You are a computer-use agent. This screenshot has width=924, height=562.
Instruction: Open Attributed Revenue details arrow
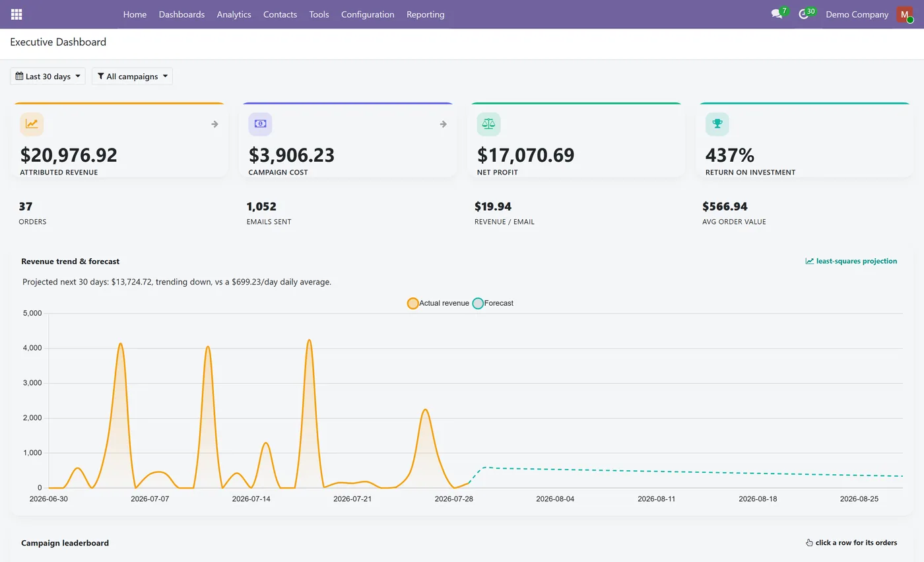[214, 124]
